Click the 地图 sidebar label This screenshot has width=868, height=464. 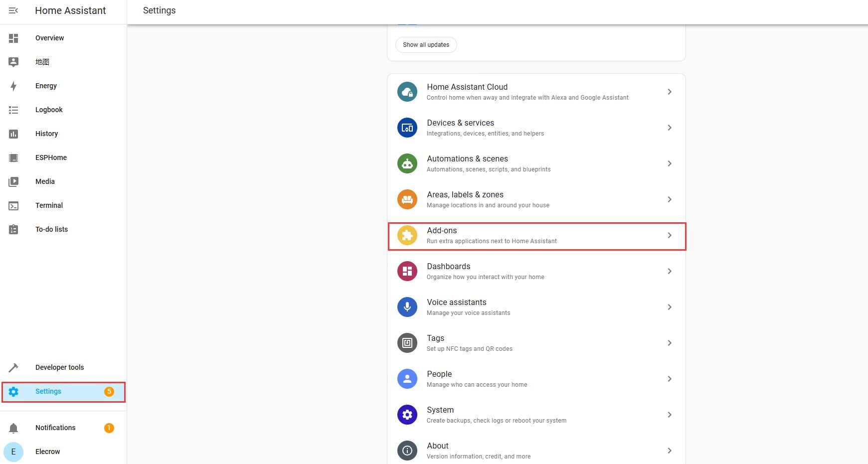point(42,62)
